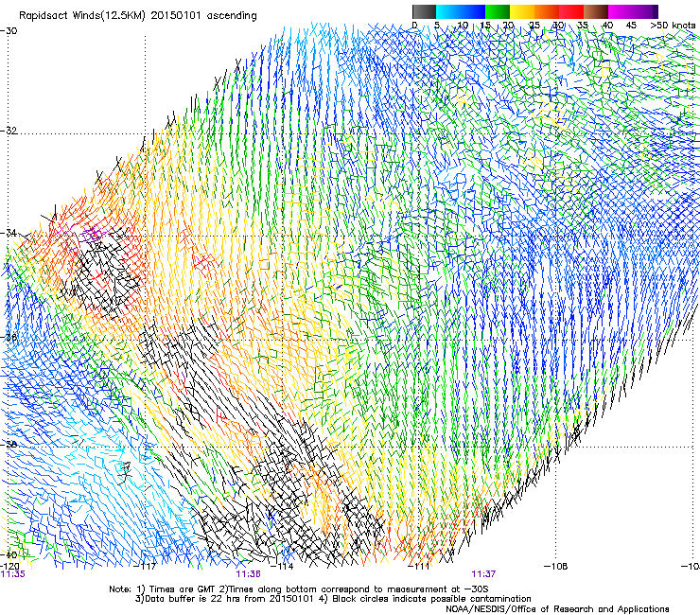The width and height of the screenshot is (700, 615).
Task: Click the '>50 knots' legend label
Action: 673,26
